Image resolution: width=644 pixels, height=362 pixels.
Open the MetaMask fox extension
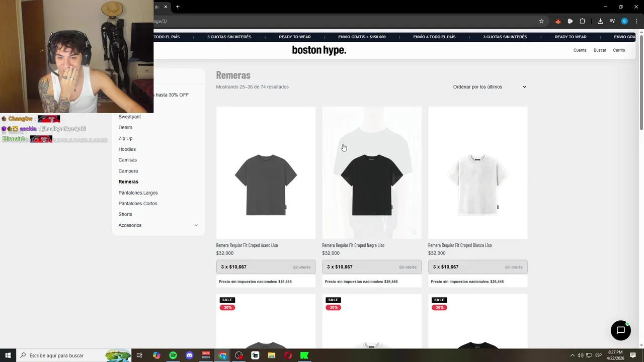[558, 21]
